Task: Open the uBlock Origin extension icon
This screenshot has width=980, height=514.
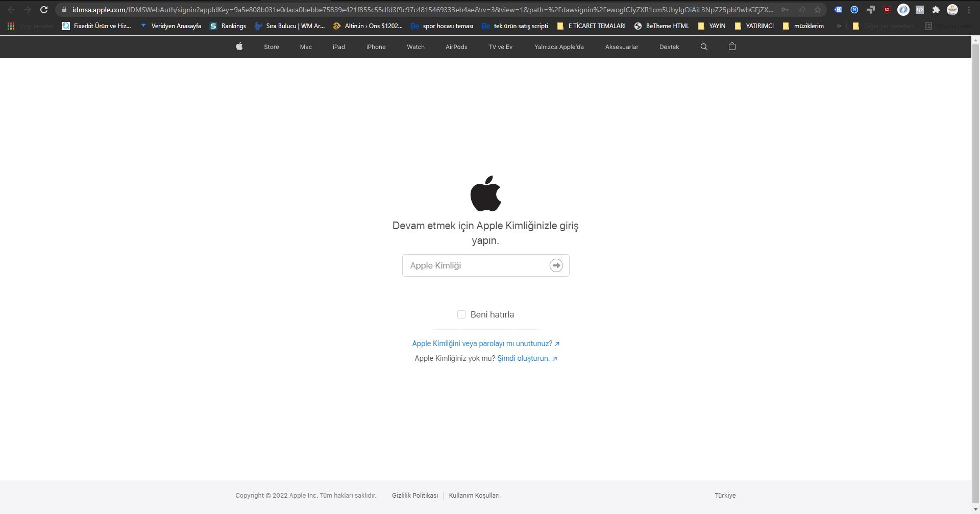Action: (x=887, y=10)
